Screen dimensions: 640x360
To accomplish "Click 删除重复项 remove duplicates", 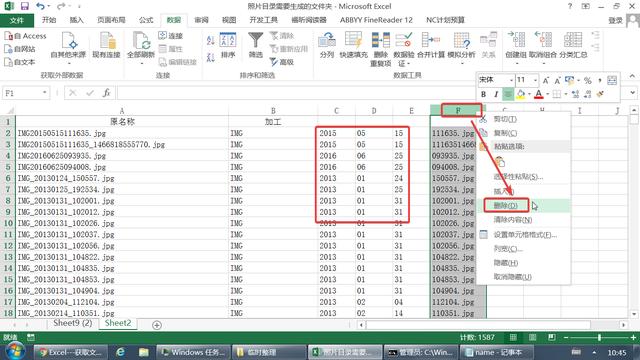I will click(380, 49).
